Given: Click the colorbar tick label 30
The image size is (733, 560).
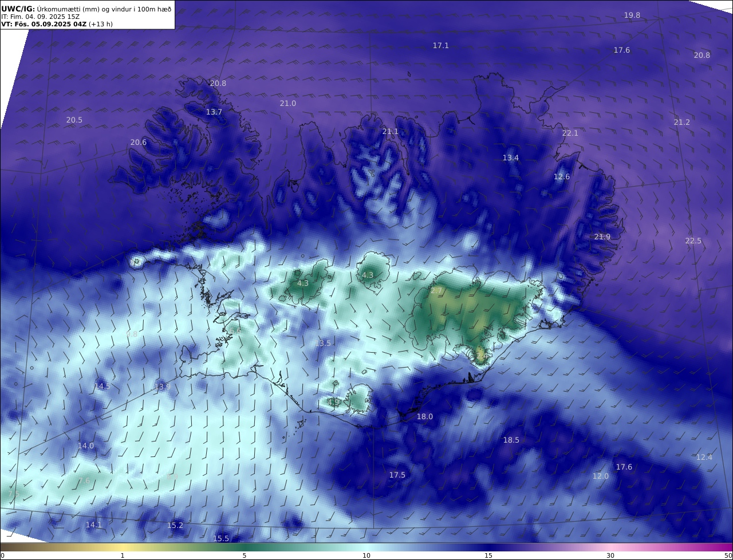Looking at the screenshot, I should [610, 555].
